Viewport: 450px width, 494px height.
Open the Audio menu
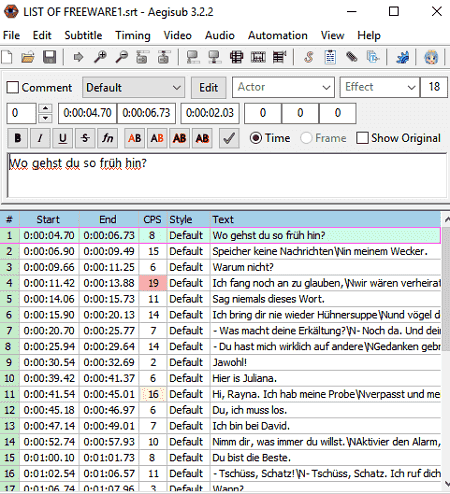(x=220, y=35)
